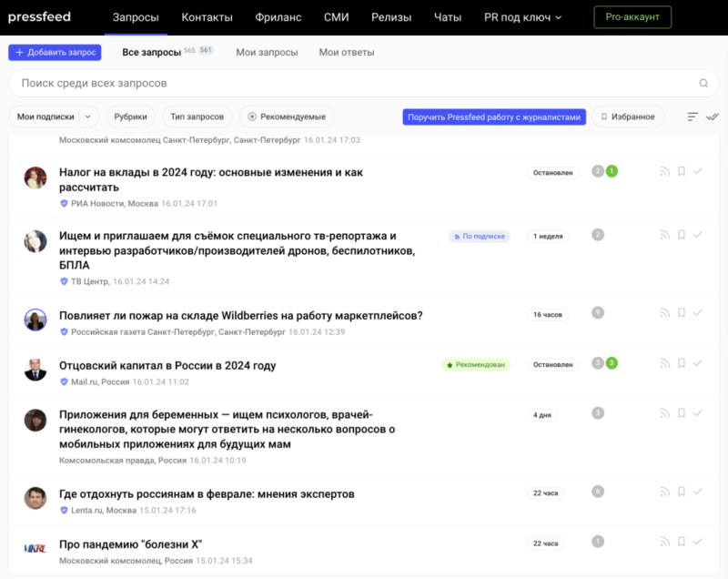Open the 'СМИ' nav section

click(x=336, y=17)
